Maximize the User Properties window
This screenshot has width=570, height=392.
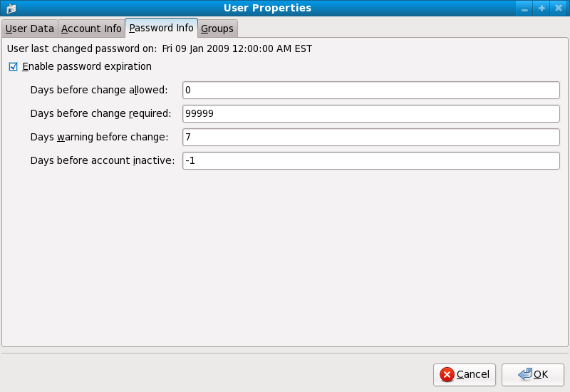(x=541, y=9)
